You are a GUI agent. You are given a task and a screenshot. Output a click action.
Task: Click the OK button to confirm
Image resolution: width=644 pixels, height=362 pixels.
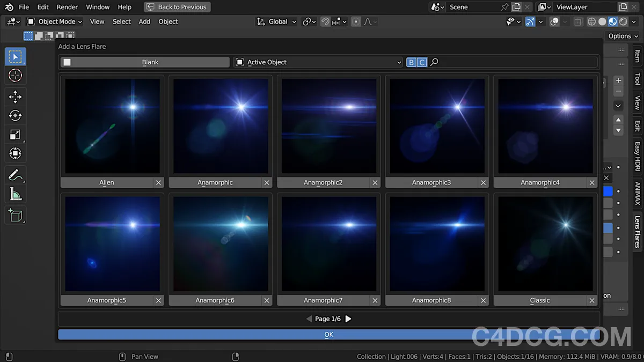tap(328, 334)
